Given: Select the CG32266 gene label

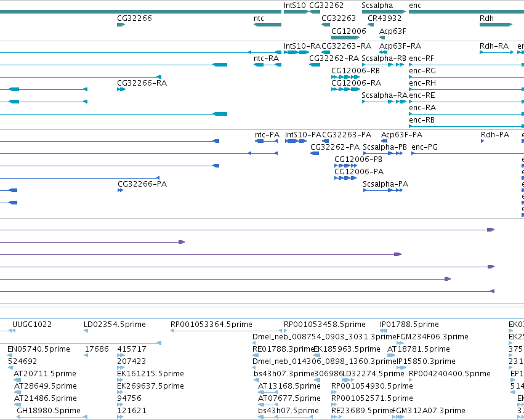Looking at the screenshot, I should coord(134,18).
